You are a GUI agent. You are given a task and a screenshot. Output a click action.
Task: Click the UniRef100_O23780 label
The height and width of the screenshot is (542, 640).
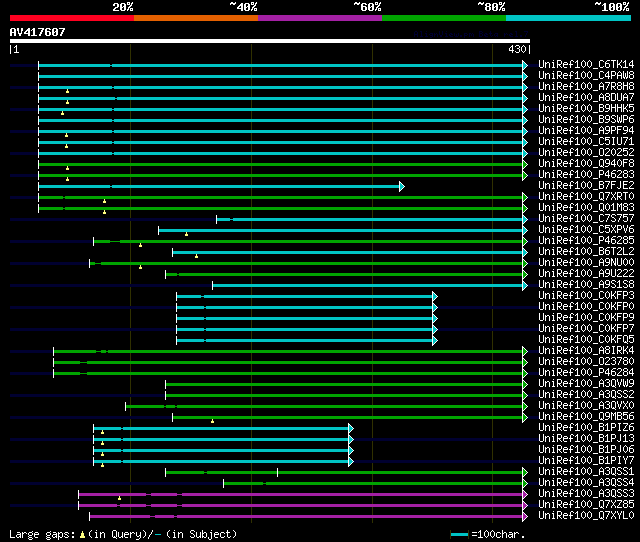point(586,362)
